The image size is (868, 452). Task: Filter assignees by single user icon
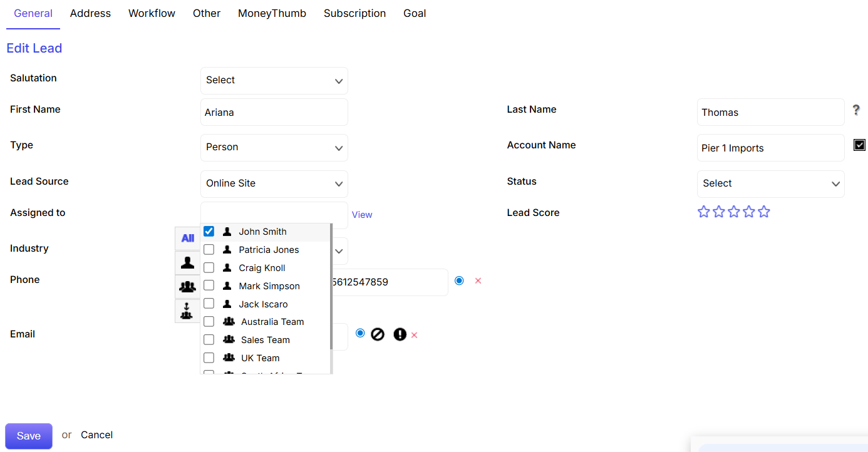187,263
